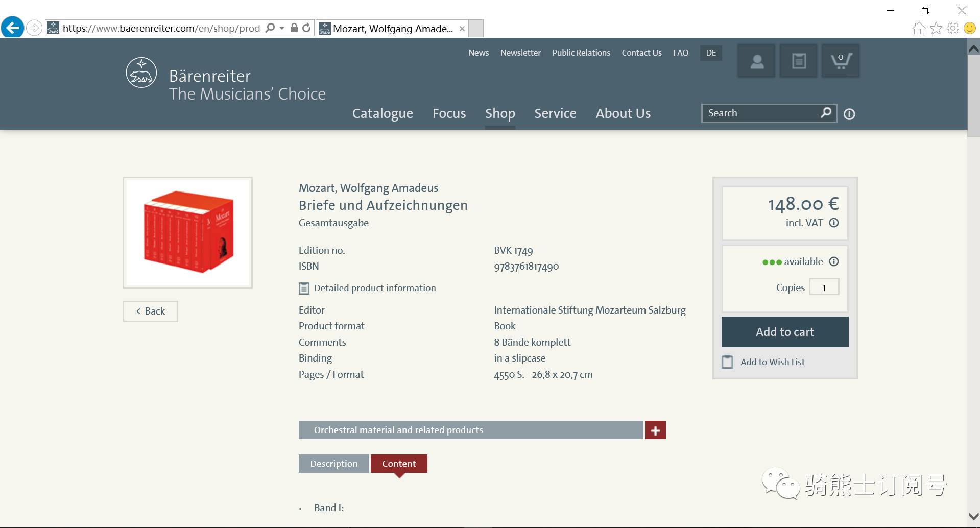Refresh the page with reload icon
Viewport: 980px width, 528px height.
click(x=306, y=28)
